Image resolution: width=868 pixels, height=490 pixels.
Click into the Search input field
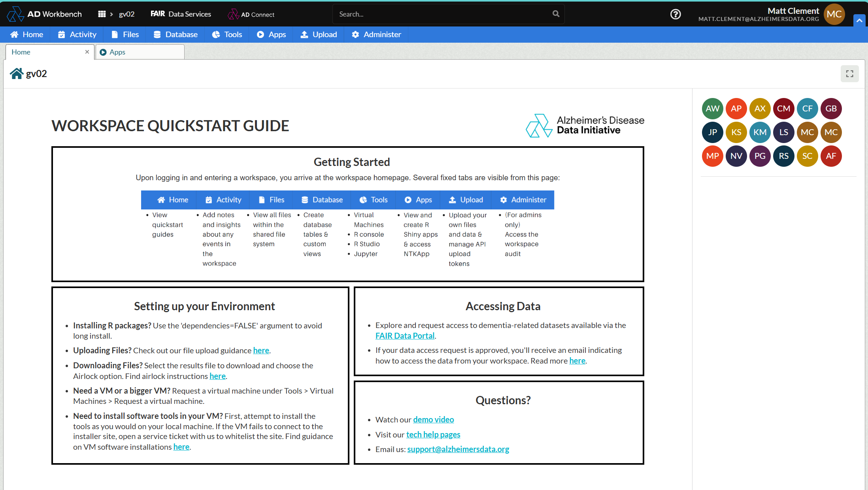[x=443, y=14]
